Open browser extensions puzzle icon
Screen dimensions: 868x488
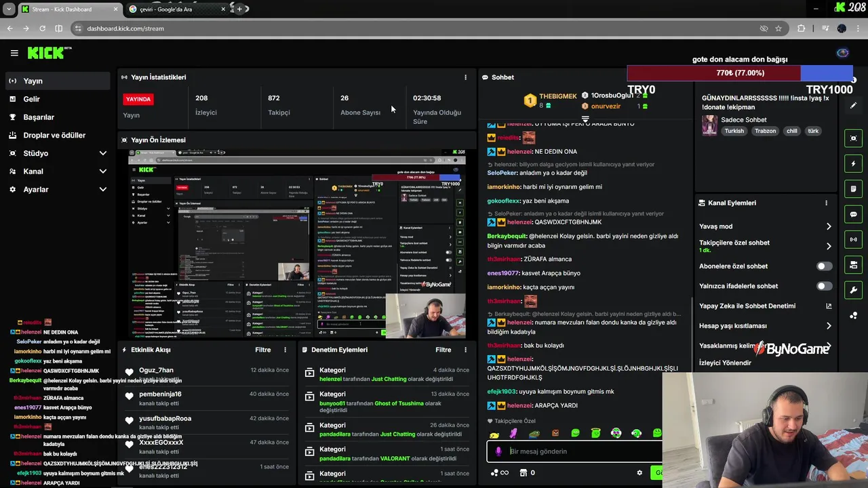802,28
